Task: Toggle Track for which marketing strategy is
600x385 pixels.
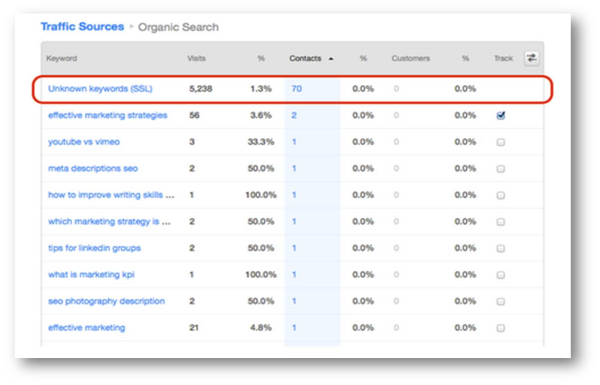Action: (x=501, y=222)
